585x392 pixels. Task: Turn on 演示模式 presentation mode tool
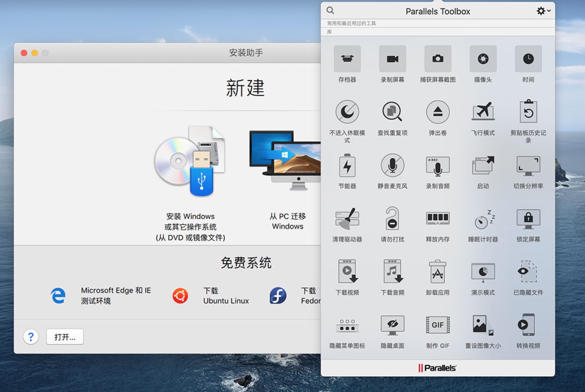point(483,272)
